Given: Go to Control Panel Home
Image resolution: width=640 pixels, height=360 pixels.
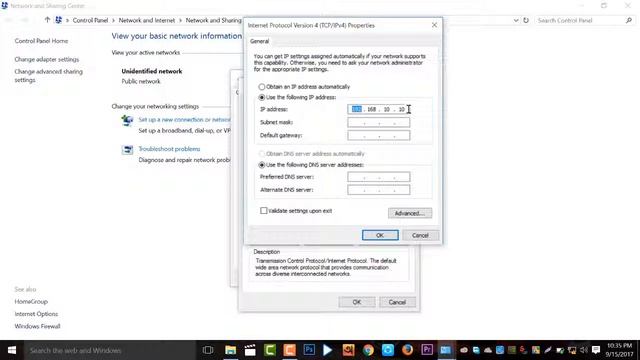Looking at the screenshot, I should coord(41,41).
